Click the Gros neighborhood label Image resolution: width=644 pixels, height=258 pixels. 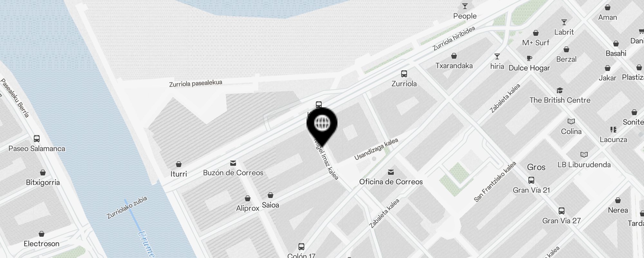(x=536, y=167)
